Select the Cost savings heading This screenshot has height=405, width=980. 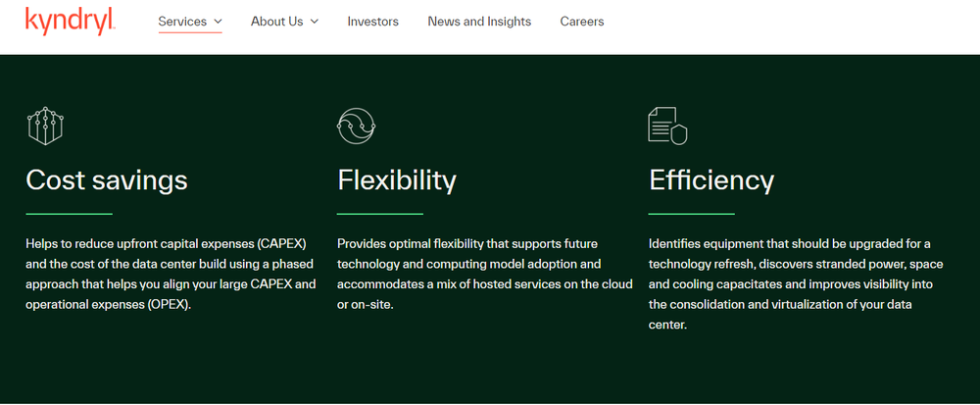pos(107,180)
